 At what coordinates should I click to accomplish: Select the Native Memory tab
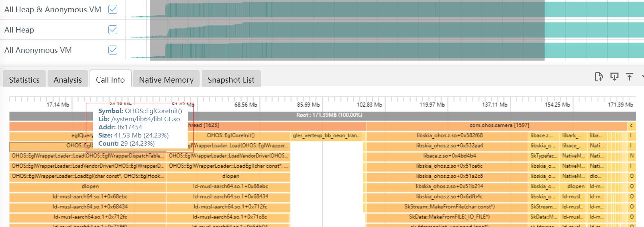[x=166, y=80]
